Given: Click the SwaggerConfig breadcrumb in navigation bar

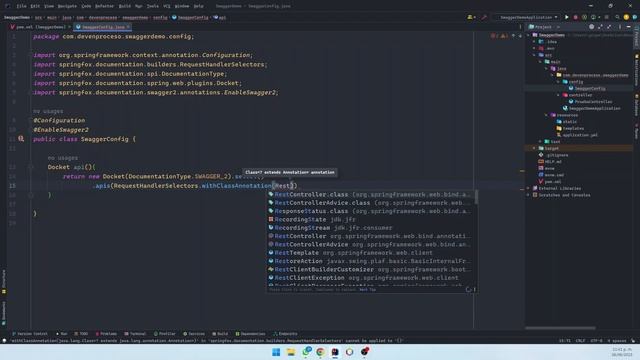Looking at the screenshot, I should [x=190, y=18].
